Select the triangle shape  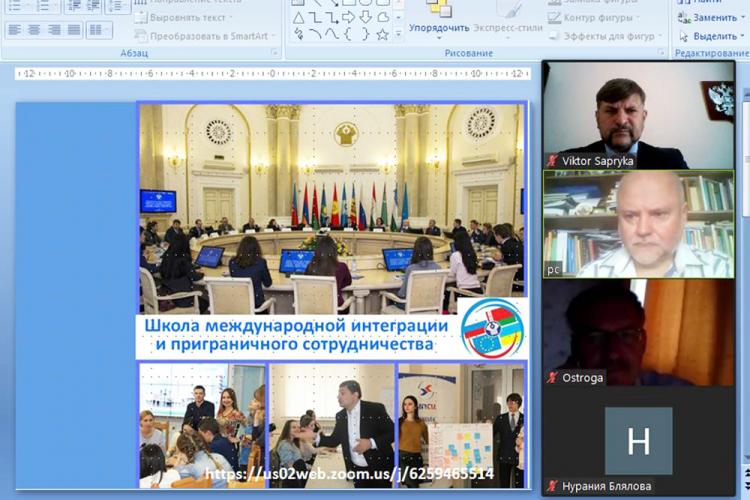click(298, 18)
